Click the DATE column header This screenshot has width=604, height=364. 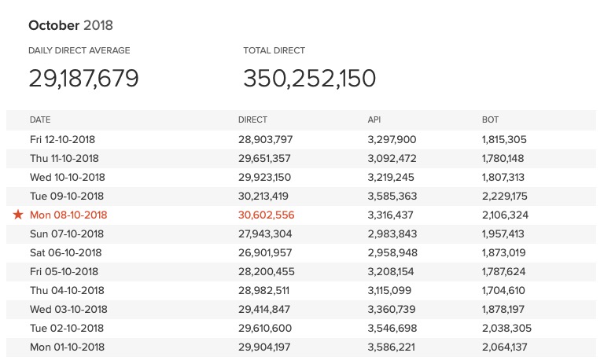[40, 120]
